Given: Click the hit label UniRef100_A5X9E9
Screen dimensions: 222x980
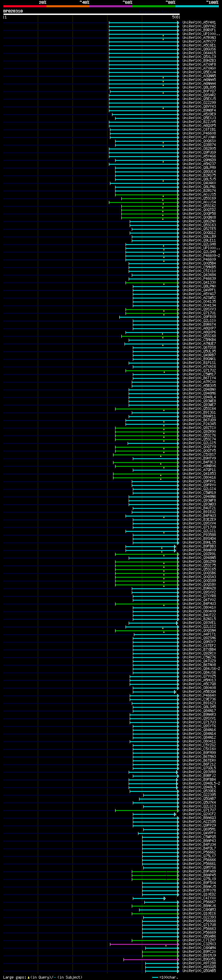Looking at the screenshot, I should (x=199, y=114).
